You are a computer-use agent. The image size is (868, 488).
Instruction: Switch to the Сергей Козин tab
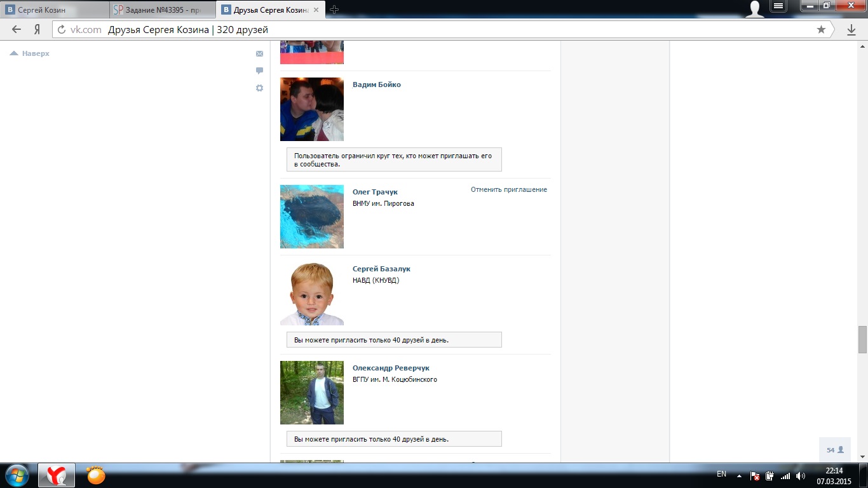click(x=54, y=10)
